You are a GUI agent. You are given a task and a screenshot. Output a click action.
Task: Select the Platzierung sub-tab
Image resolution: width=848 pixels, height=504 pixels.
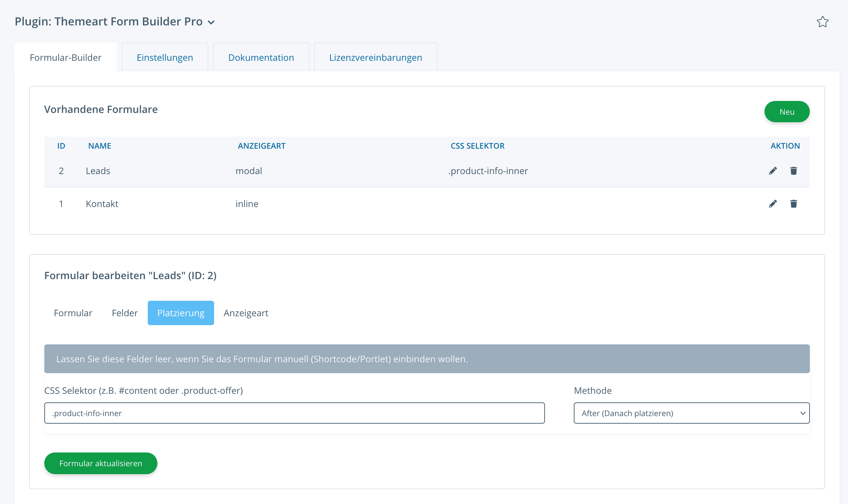point(181,313)
